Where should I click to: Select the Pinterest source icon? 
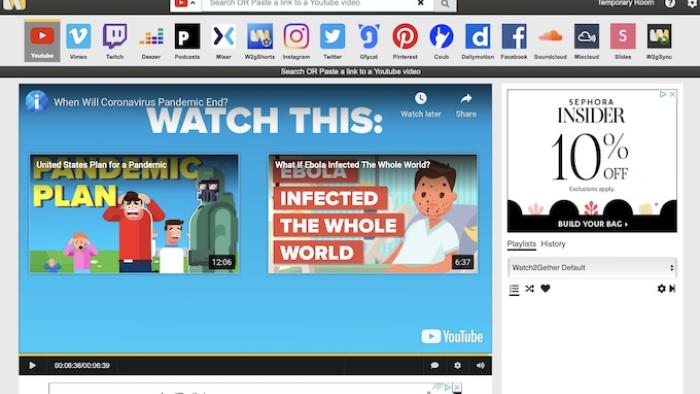click(405, 41)
